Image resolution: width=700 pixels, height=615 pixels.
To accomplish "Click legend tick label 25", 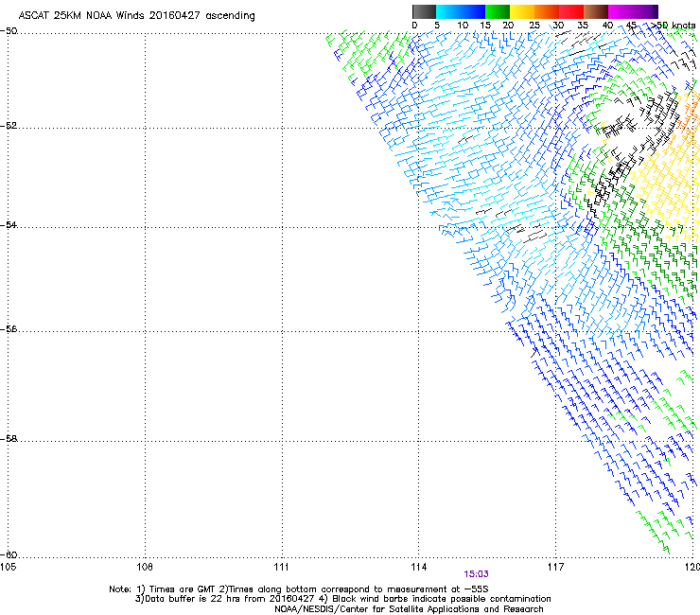I will pyautogui.click(x=534, y=26).
